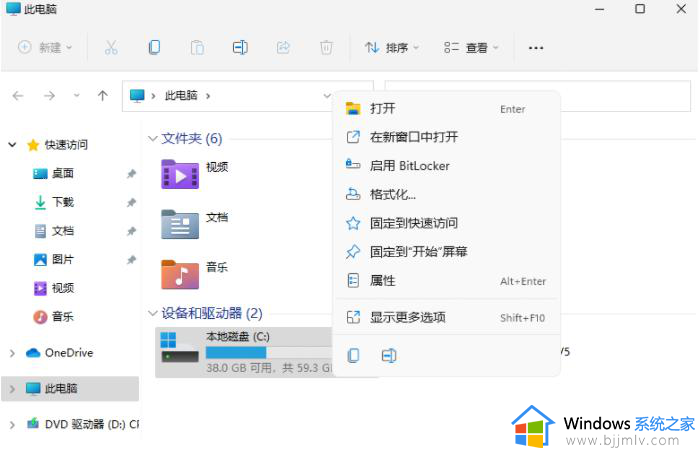Open recent locations dropdown next to forward arrow
This screenshot has height=454, width=700.
(77, 96)
